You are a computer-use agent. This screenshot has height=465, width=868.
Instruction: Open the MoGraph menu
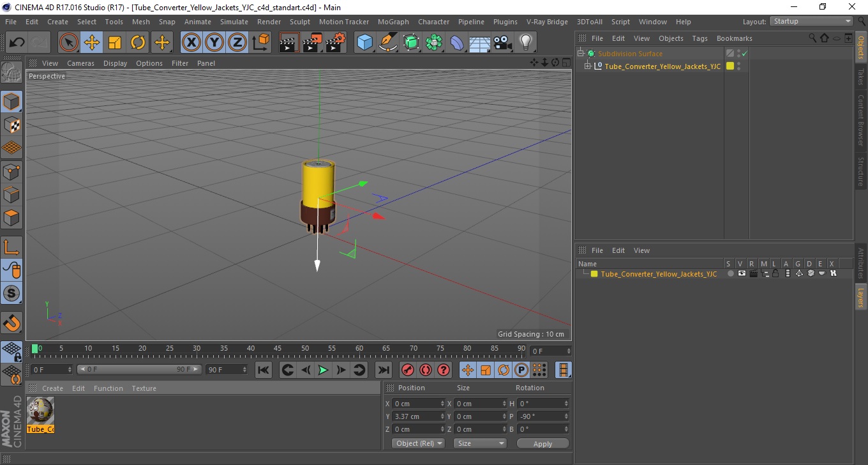(393, 22)
